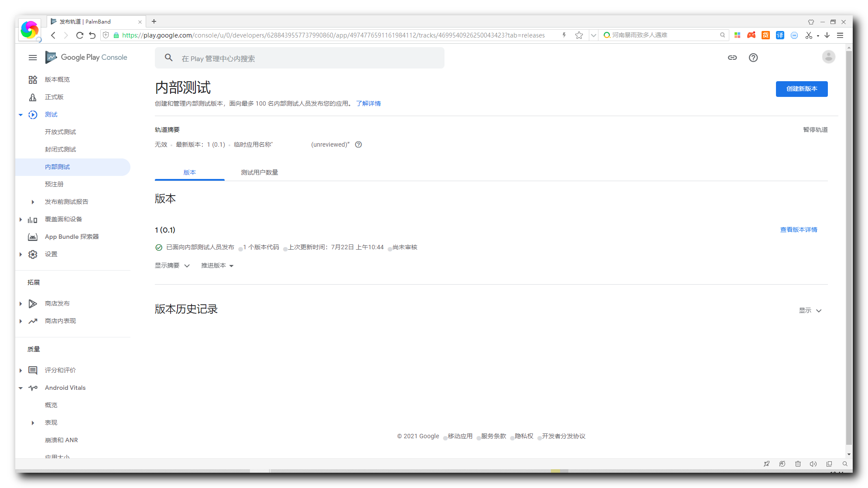Click the 创建新版本 button
Screen dimensions: 868x488
(x=801, y=89)
